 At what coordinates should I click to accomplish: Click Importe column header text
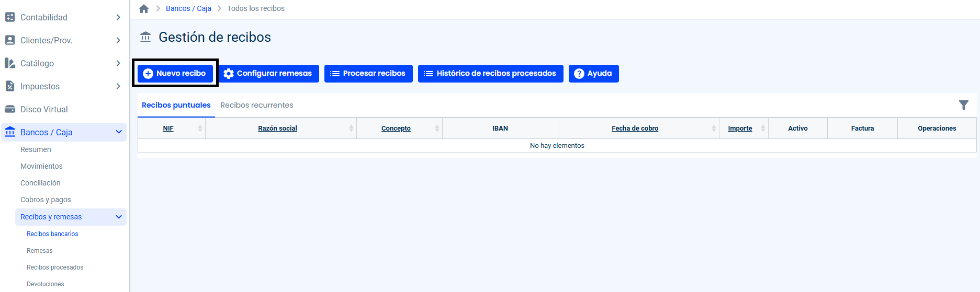(x=740, y=129)
